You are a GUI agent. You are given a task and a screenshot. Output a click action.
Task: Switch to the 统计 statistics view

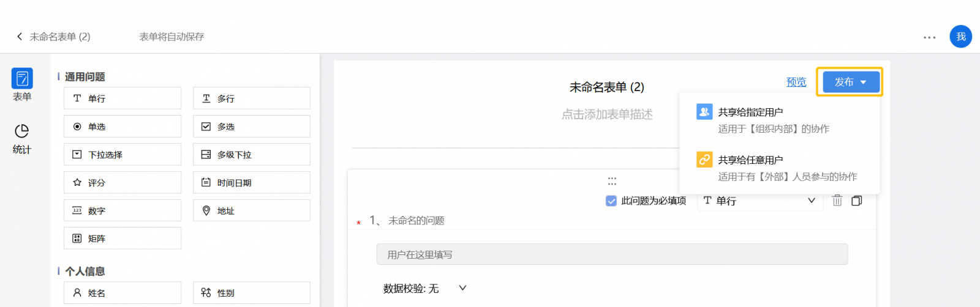[x=22, y=139]
